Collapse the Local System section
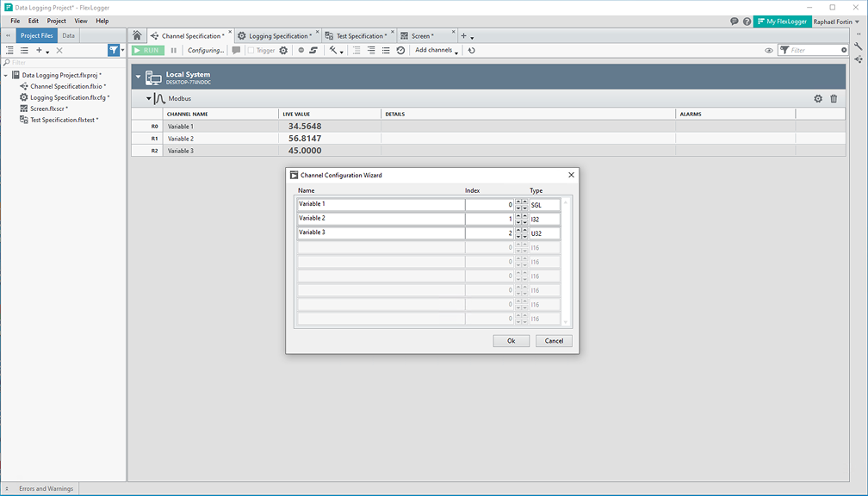 pyautogui.click(x=138, y=77)
